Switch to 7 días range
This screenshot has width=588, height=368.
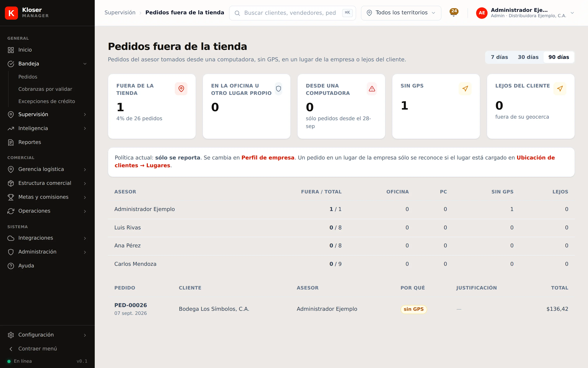[x=499, y=57]
